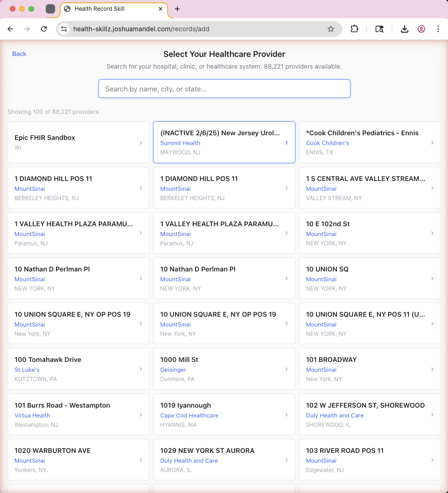The image size is (448, 493).
Task: Open the browser profile avatar icon
Action: (x=421, y=29)
